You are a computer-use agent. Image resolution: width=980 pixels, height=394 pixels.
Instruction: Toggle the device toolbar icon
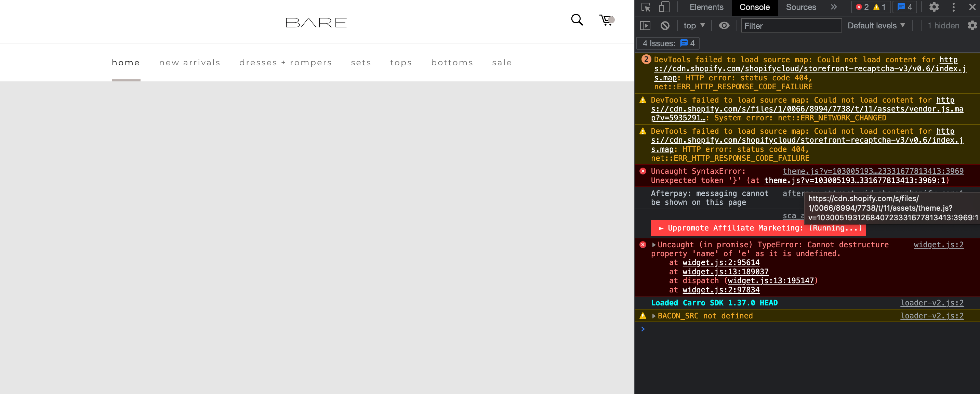(664, 7)
